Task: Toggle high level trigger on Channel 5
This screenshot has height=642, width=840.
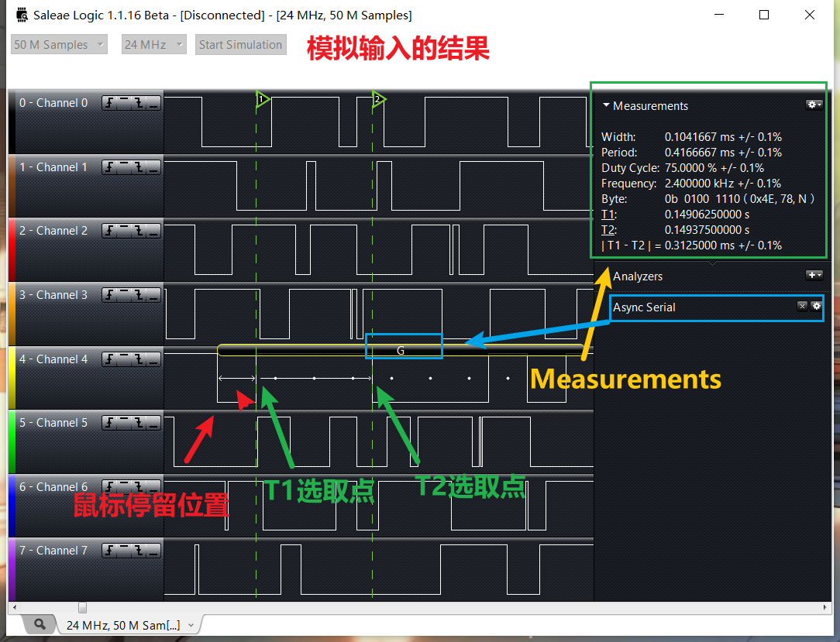Action: click(x=124, y=423)
